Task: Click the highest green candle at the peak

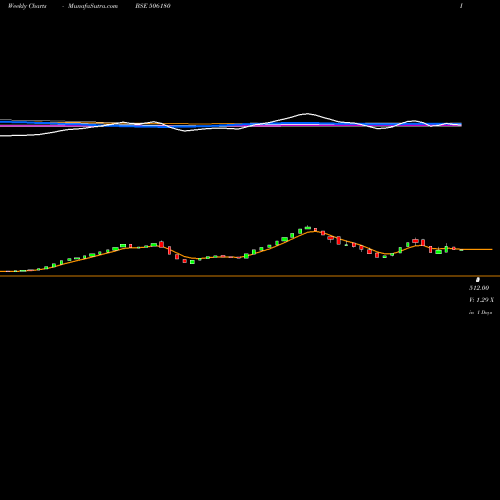Action: (x=308, y=228)
